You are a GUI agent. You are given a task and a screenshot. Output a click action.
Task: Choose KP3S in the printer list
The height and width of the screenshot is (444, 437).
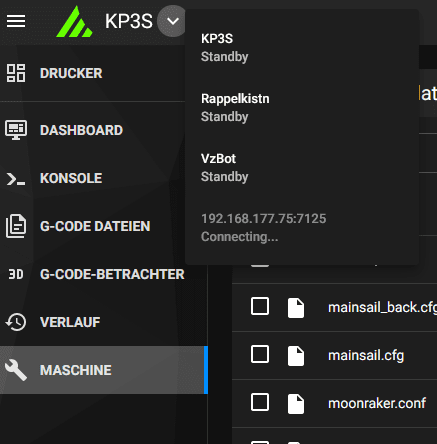[302, 48]
